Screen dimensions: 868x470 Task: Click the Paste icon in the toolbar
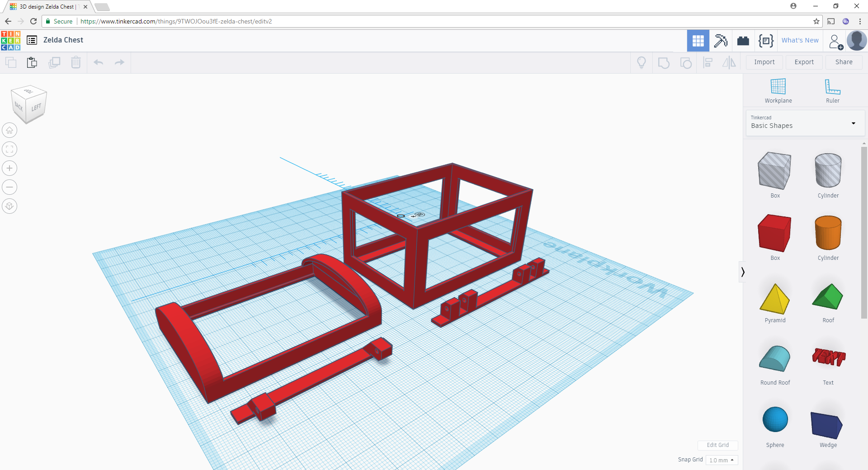click(x=32, y=62)
